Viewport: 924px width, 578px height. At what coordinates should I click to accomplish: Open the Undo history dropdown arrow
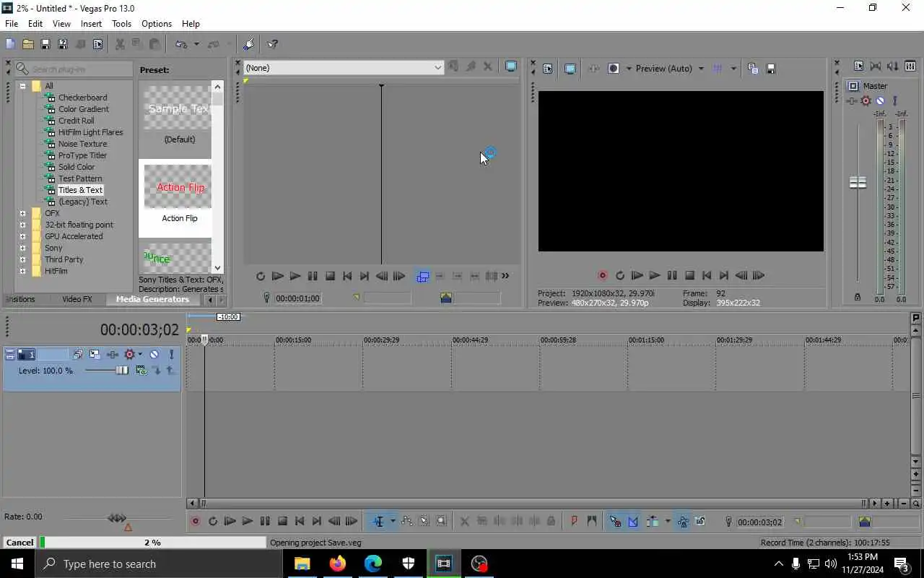pyautogui.click(x=196, y=44)
